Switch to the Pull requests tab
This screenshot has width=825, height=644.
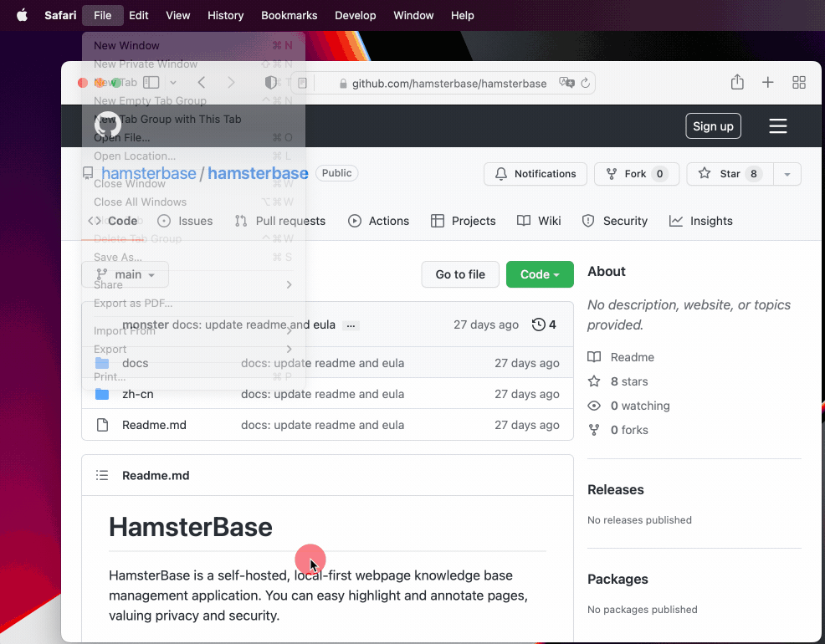click(280, 221)
